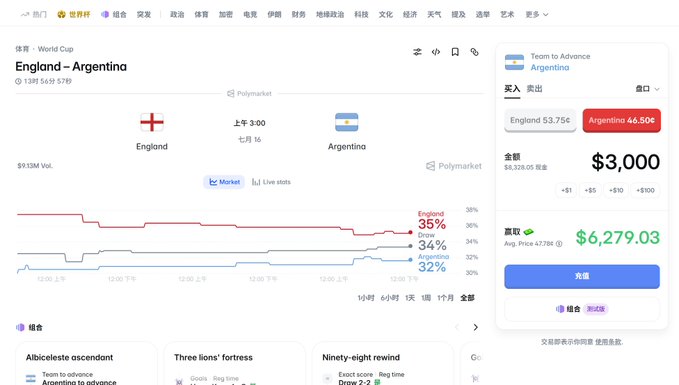Viewport: 679px width, 385px height.
Task: Open the 热门 trending category
Action: point(33,14)
